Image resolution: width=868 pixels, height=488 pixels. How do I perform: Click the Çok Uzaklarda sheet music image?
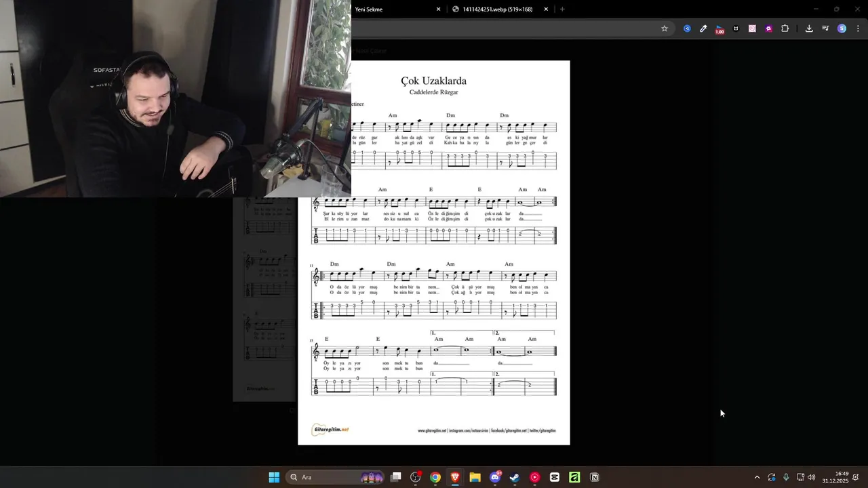coord(434,253)
